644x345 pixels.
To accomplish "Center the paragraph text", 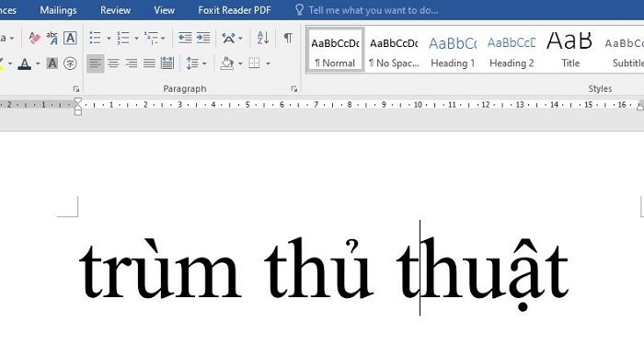I will pos(113,63).
